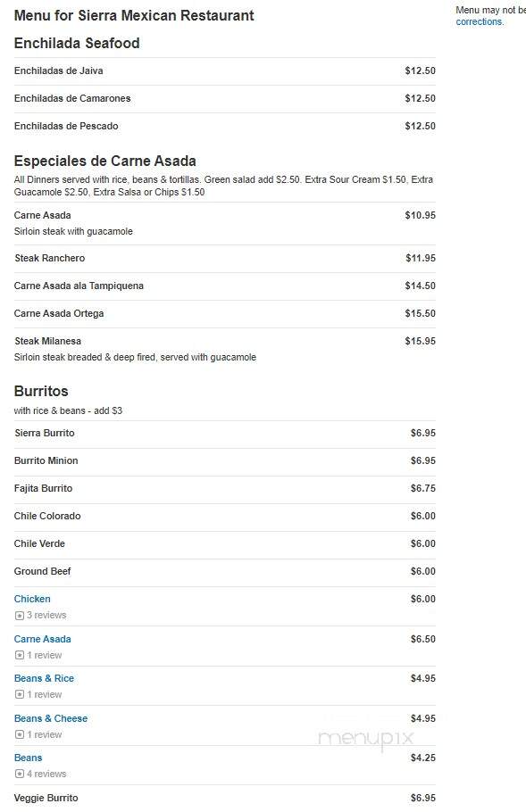
Task: Open the Carne Asada burrito link
Action: [x=43, y=639]
